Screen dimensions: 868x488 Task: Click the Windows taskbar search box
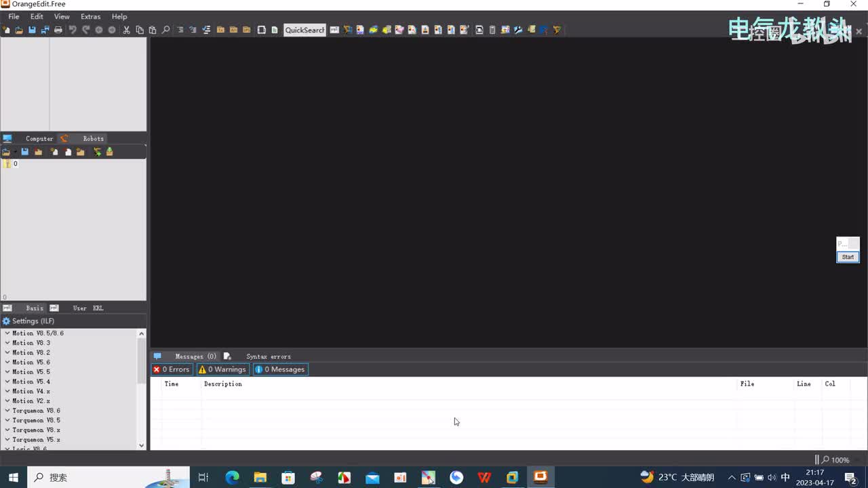click(x=108, y=477)
